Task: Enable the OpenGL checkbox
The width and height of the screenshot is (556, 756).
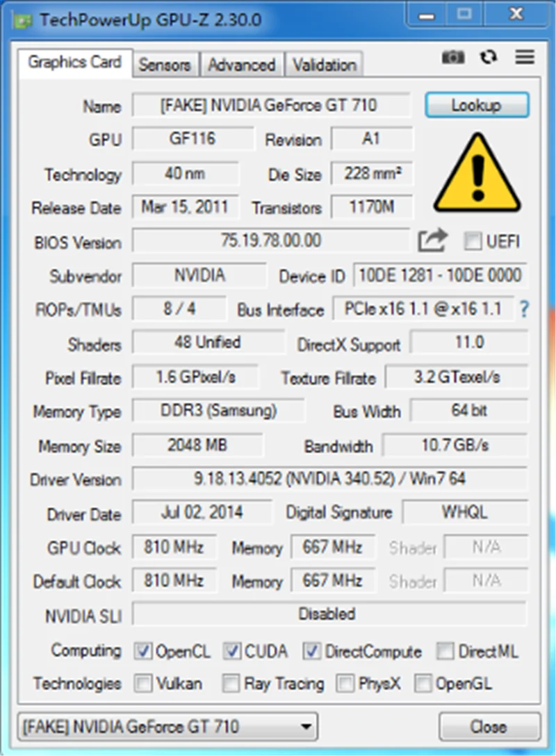Action: point(423,683)
